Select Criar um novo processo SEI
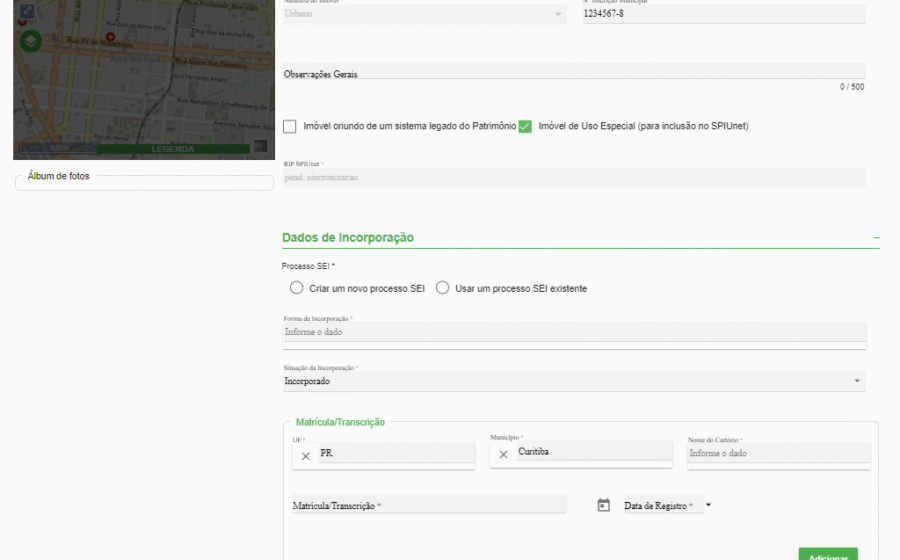The image size is (900, 560). click(296, 288)
